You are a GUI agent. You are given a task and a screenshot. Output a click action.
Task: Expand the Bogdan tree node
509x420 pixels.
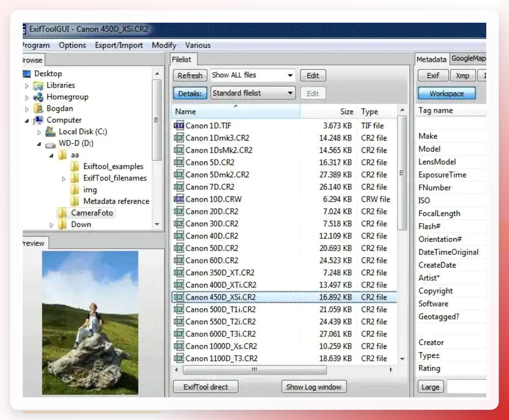click(x=27, y=109)
